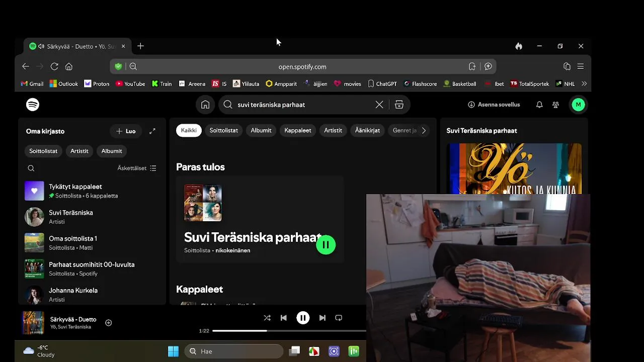Image resolution: width=644 pixels, height=362 pixels.
Task: Open the YouTube bookmark
Action: coord(130,84)
